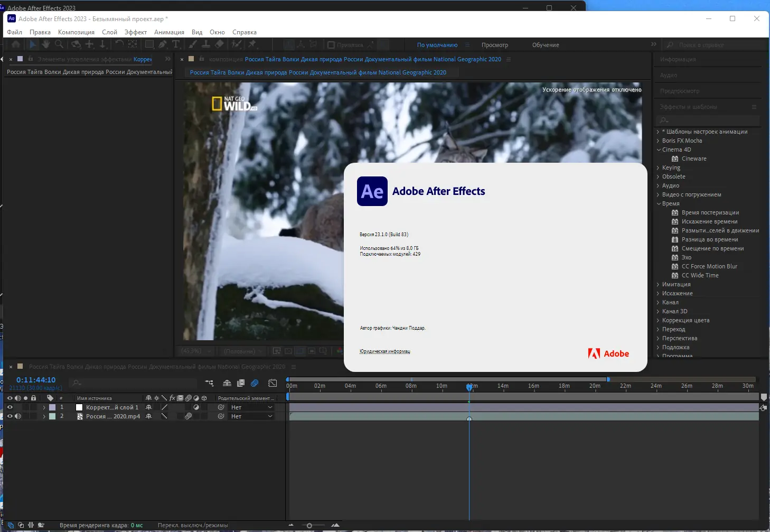Switch to Обучение workspace
The height and width of the screenshot is (532, 770).
pyautogui.click(x=545, y=45)
